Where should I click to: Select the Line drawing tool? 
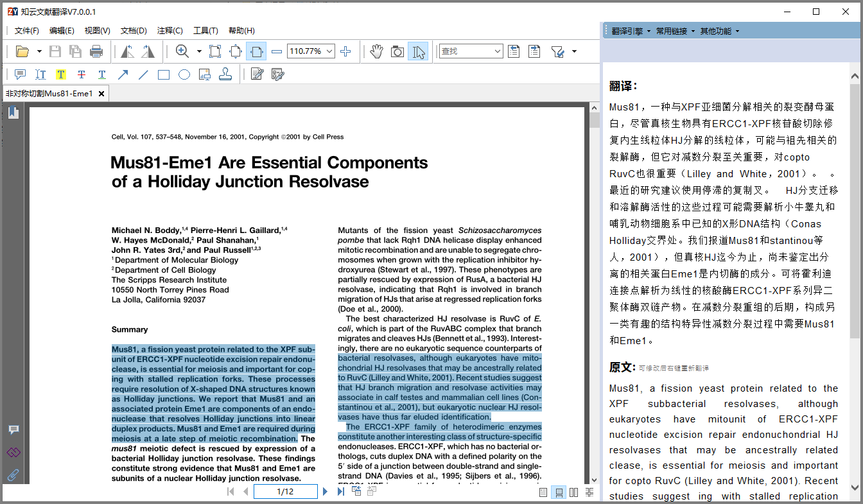[x=143, y=74]
